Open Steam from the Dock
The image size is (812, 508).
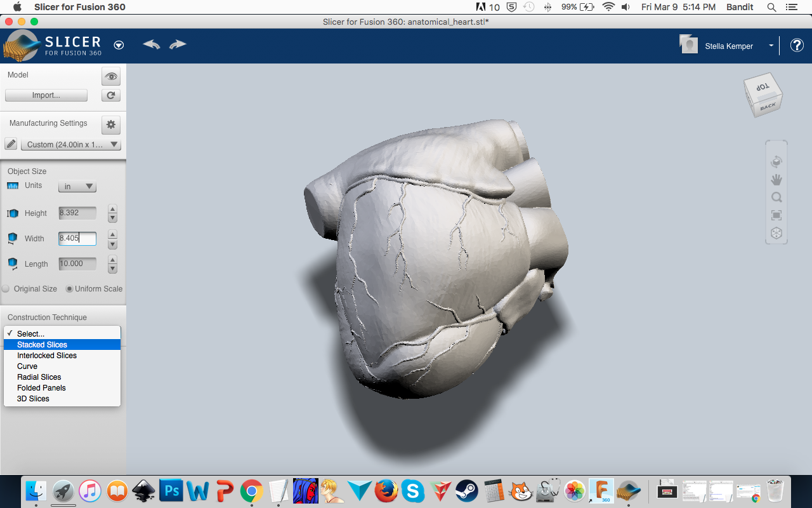[467, 491]
